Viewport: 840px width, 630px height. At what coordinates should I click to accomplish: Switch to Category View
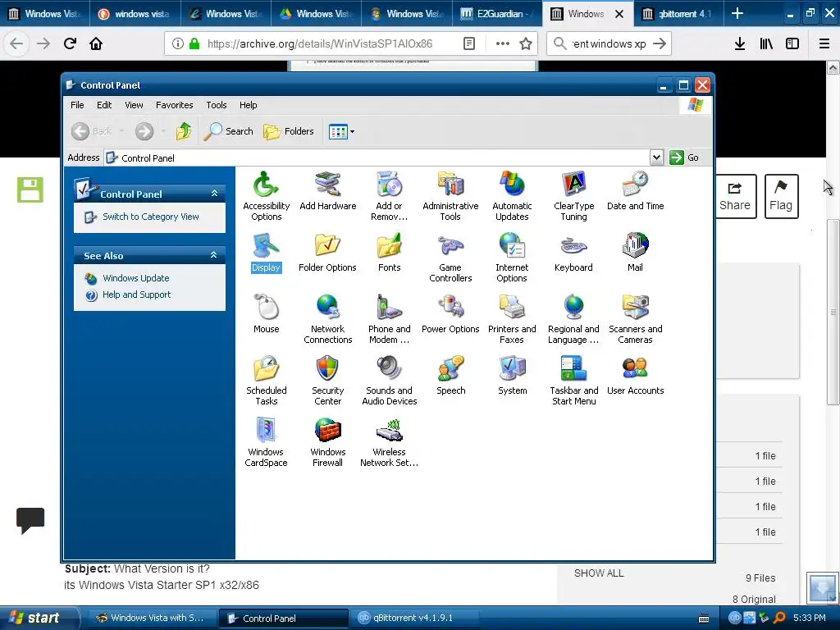tap(151, 217)
